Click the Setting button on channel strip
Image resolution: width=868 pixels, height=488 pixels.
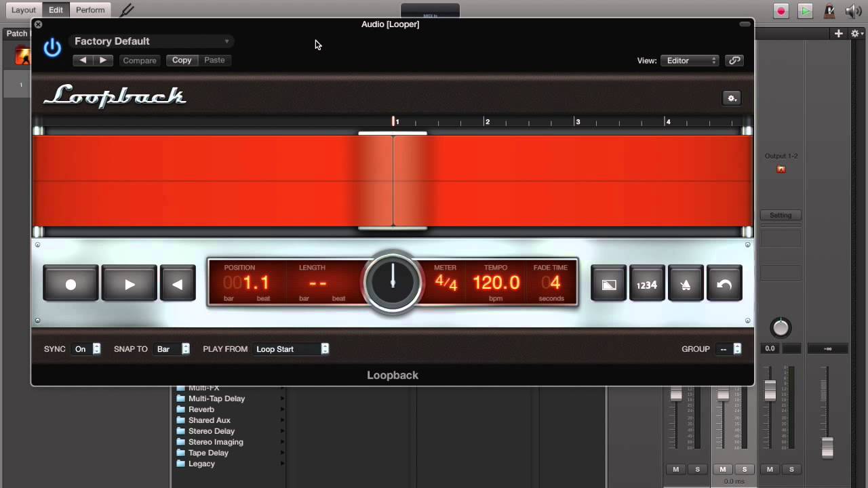tap(781, 215)
